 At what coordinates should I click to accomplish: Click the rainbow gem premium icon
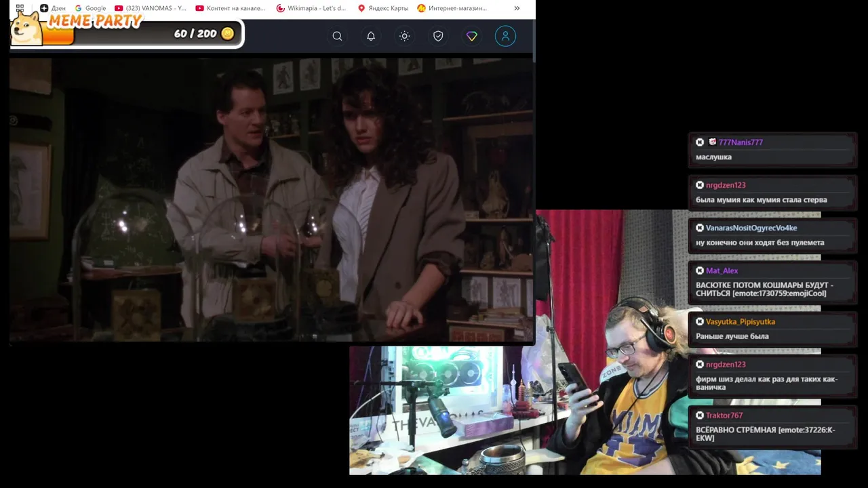click(472, 36)
